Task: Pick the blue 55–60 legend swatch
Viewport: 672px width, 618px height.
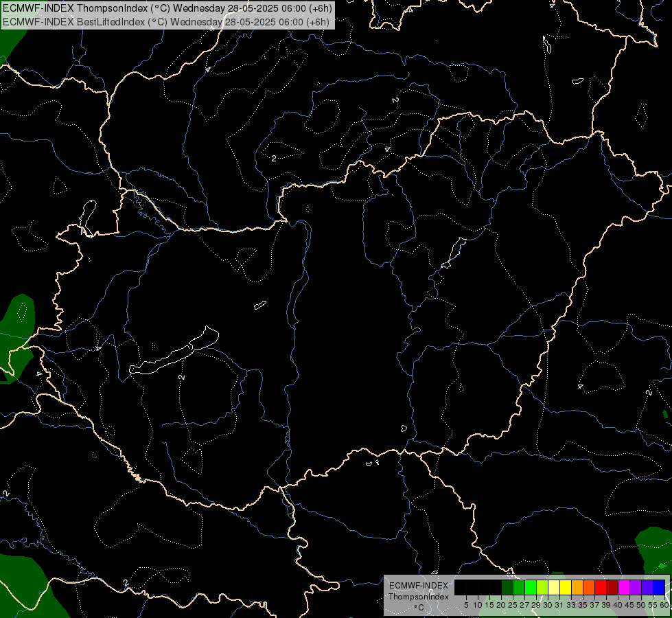Action: [x=659, y=587]
